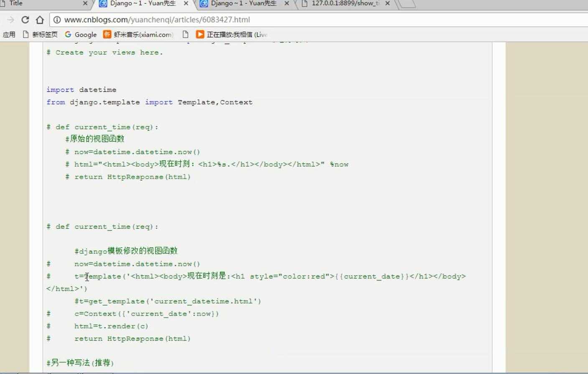This screenshot has height=374, width=588.
Task: Close the 127.0.0.1:8899 tab
Action: (x=387, y=3)
